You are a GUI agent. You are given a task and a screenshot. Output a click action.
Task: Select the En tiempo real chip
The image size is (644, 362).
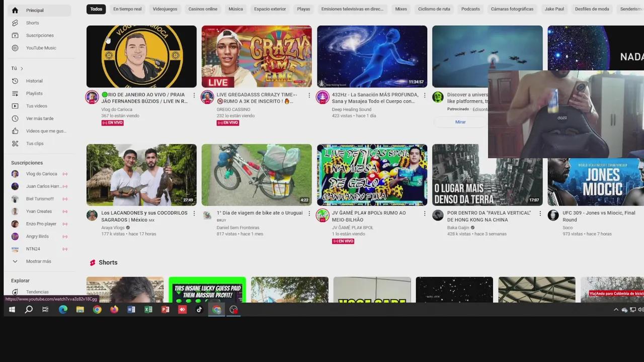(x=127, y=9)
